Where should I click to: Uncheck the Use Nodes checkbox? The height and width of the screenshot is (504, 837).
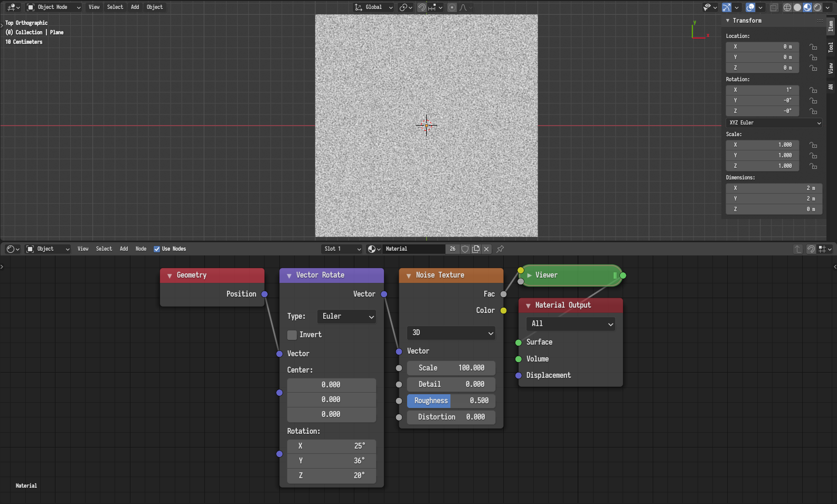point(157,249)
